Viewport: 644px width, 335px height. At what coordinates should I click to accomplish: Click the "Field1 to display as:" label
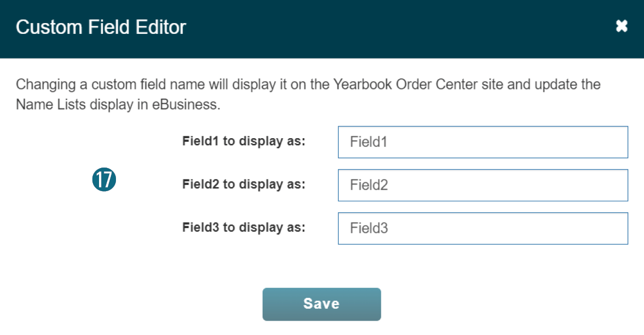[x=244, y=141]
